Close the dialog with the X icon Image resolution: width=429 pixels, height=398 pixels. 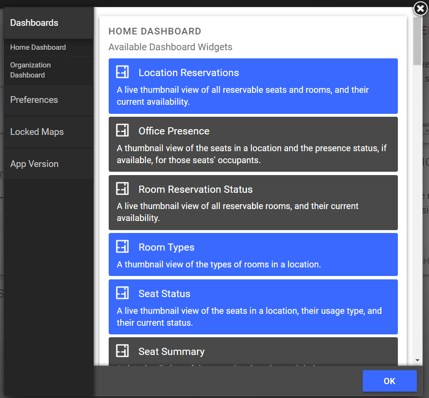click(x=420, y=9)
